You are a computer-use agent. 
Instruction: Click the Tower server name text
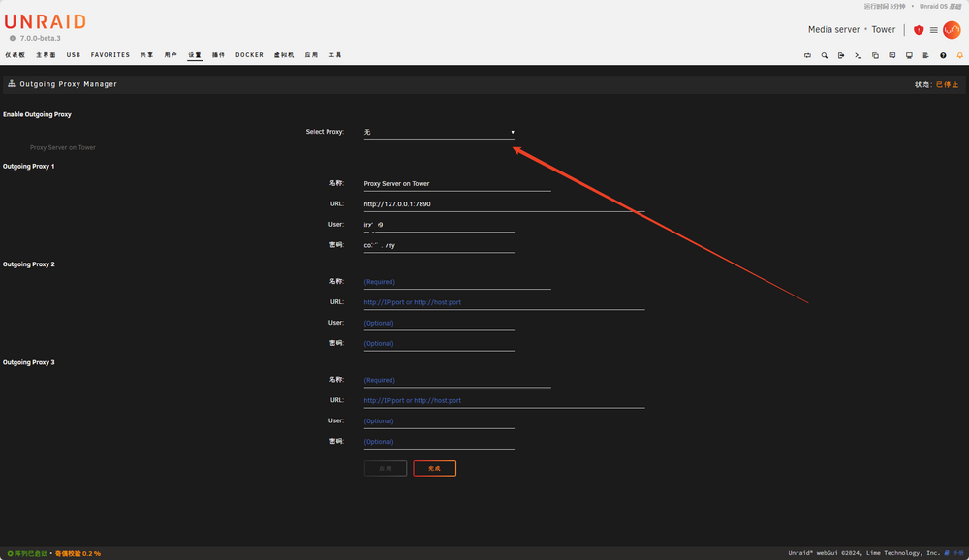click(883, 30)
